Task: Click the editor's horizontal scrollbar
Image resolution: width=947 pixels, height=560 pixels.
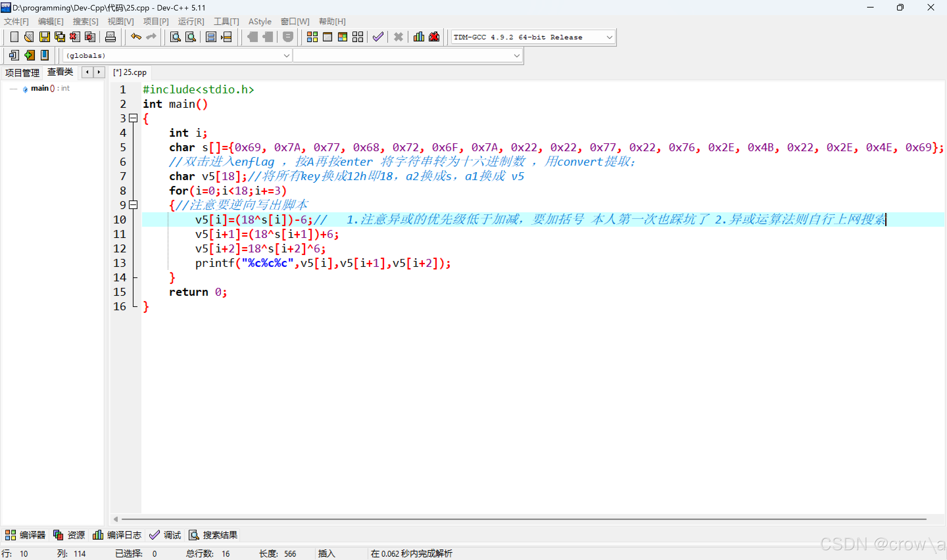Action: coord(453,519)
